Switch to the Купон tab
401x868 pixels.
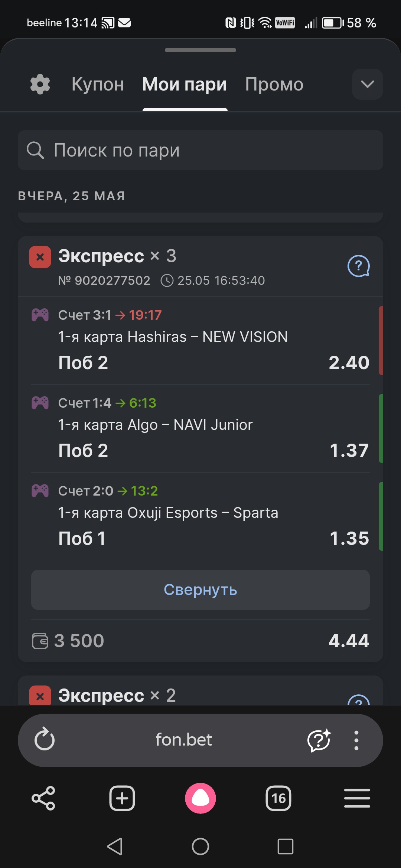[98, 84]
